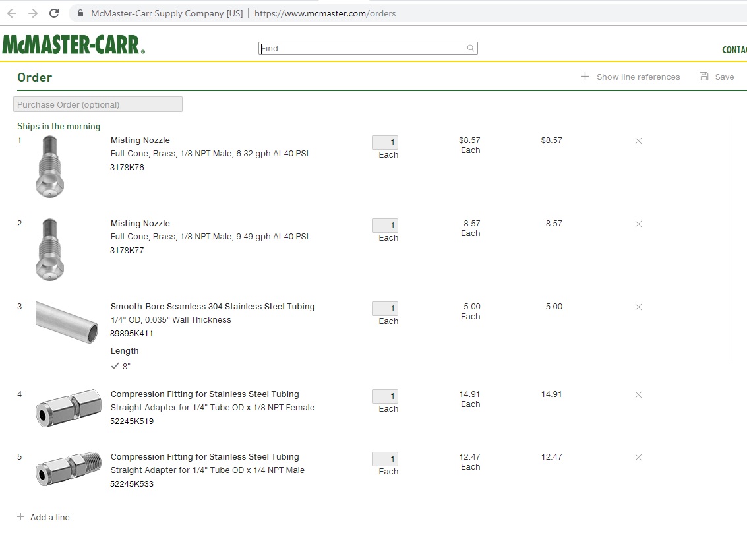
Task: Click part number 52245K519
Action: point(132,421)
